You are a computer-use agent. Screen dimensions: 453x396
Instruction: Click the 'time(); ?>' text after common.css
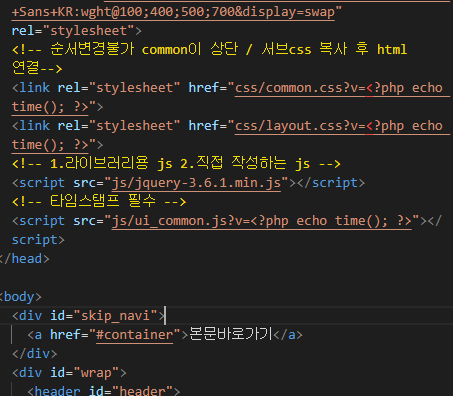pos(50,107)
